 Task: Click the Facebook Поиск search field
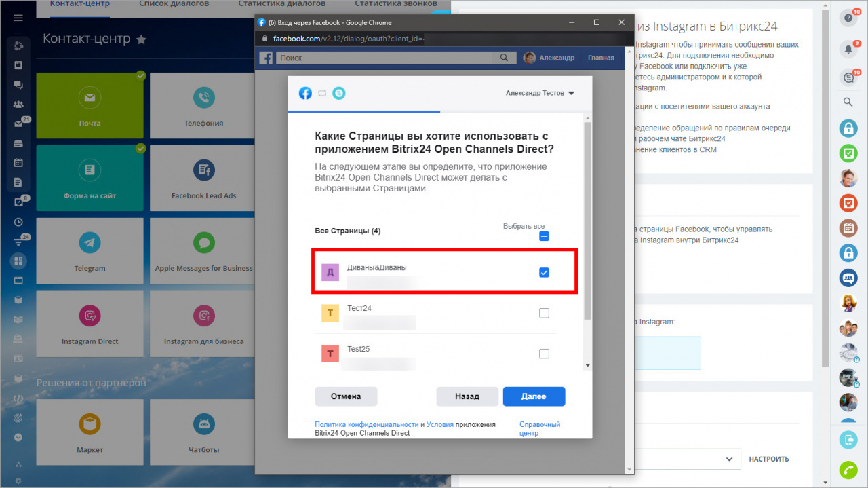pos(385,58)
